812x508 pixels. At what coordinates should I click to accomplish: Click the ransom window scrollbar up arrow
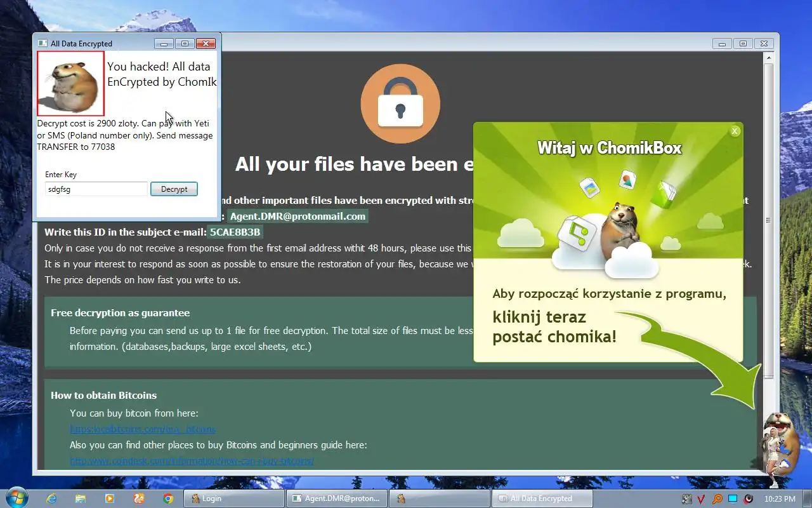769,57
